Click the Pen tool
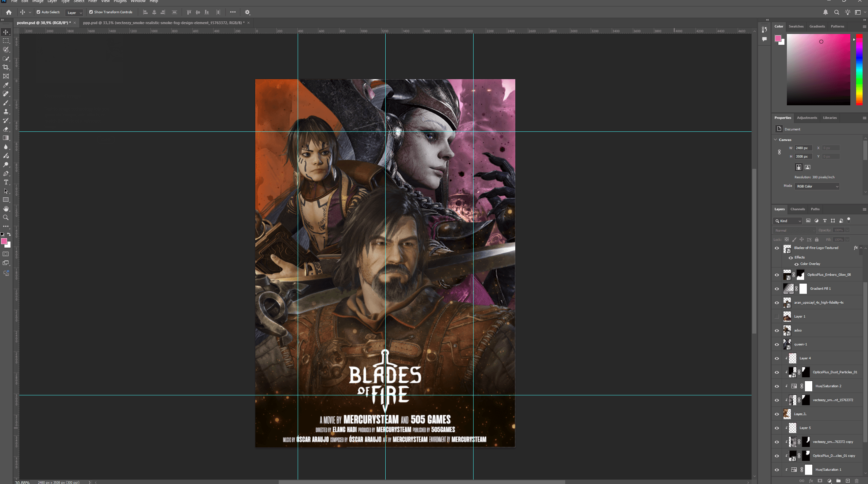 click(x=6, y=174)
